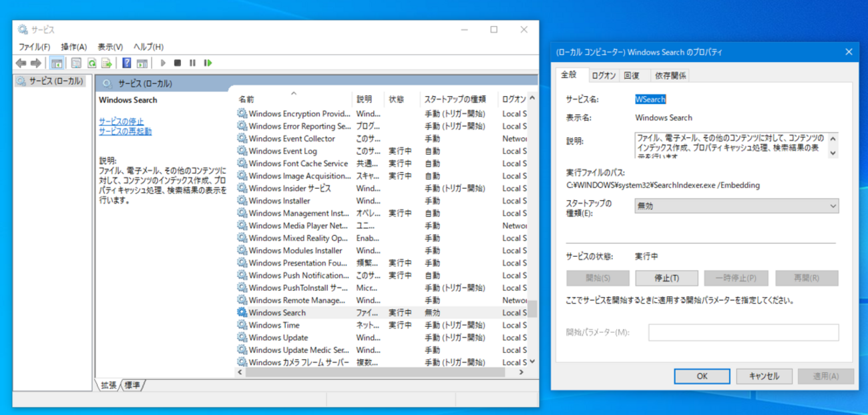868x415 pixels.
Task: Click the サービスの再起動 link
Action: (x=125, y=131)
